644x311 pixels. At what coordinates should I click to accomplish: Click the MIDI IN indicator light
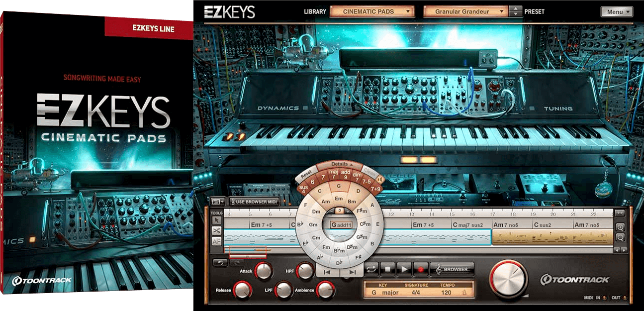coord(604,298)
